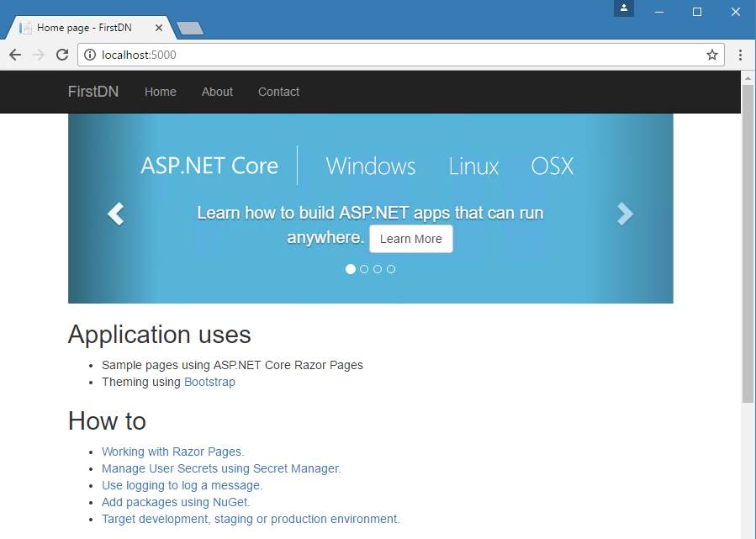This screenshot has height=539, width=756.
Task: Open Target development, staging or production environment
Action: [251, 519]
